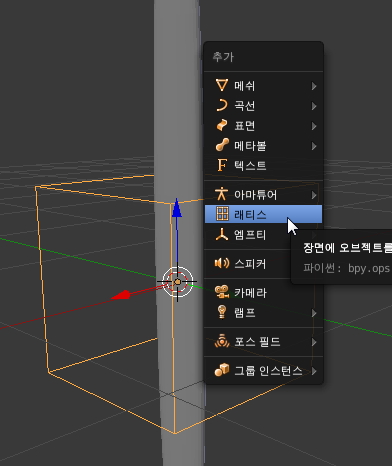
Task: Click the 3D cursor at object origin
Action: pos(177,282)
